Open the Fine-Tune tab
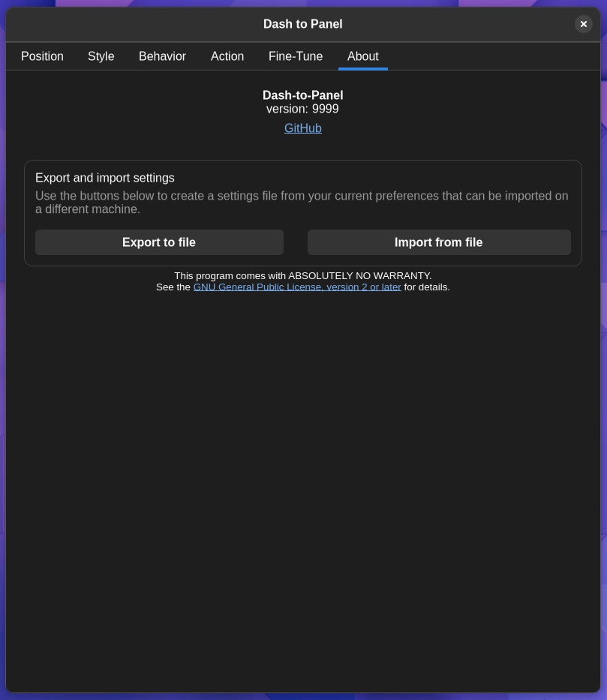 [x=296, y=56]
